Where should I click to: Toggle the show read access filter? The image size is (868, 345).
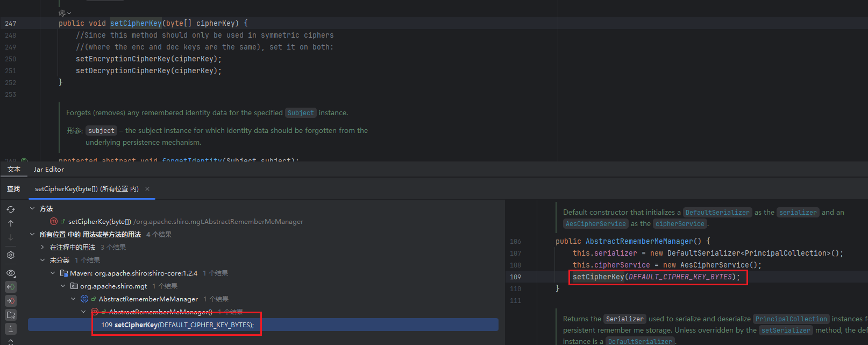pyautogui.click(x=11, y=287)
